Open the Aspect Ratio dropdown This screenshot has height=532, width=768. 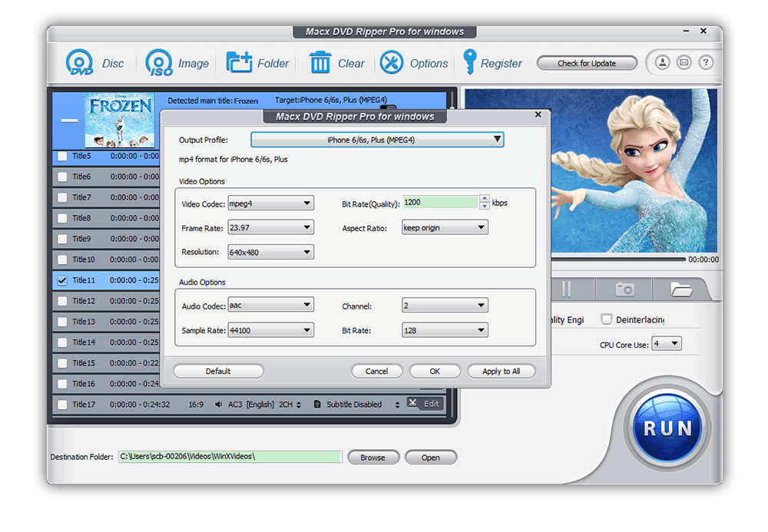click(x=445, y=227)
